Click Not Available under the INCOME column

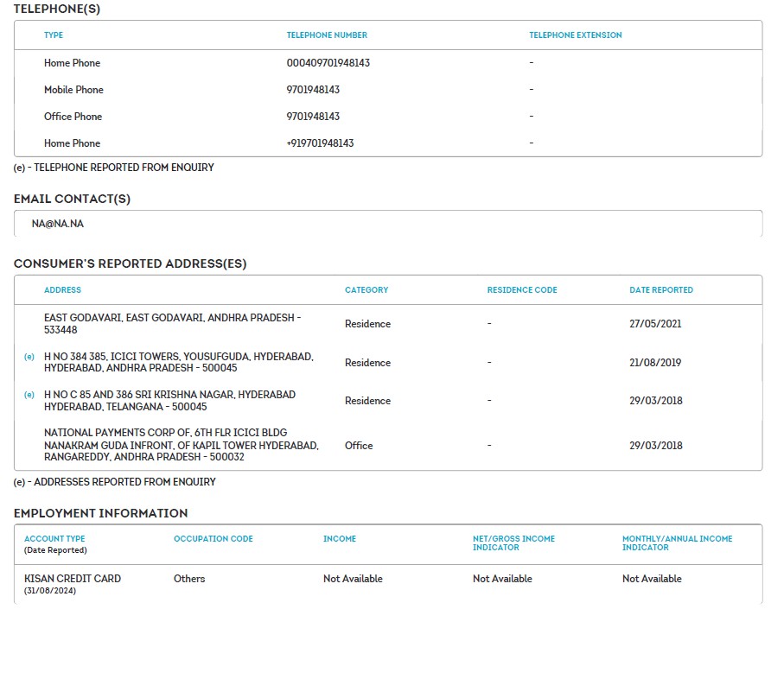pos(353,579)
